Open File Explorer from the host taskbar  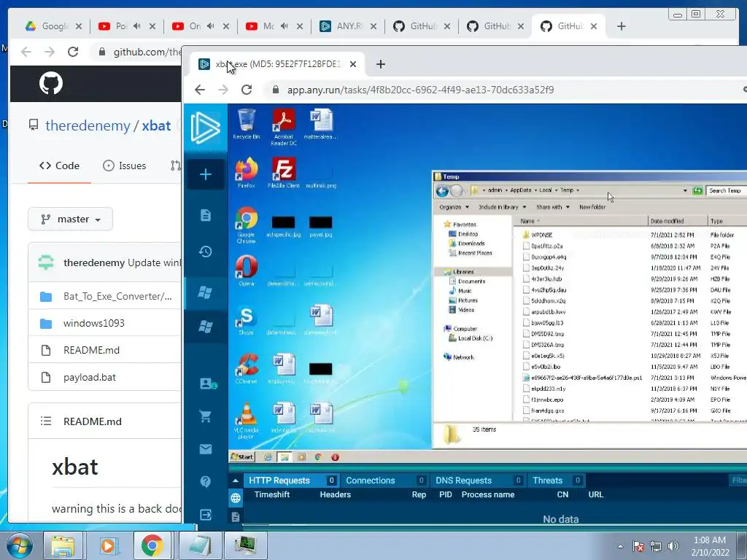[63, 545]
